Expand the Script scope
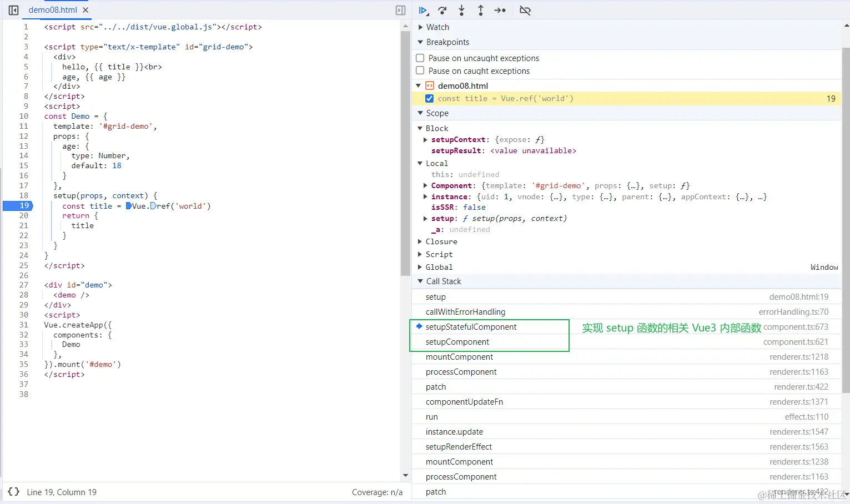Screen dimensions: 850x504 click(420, 254)
